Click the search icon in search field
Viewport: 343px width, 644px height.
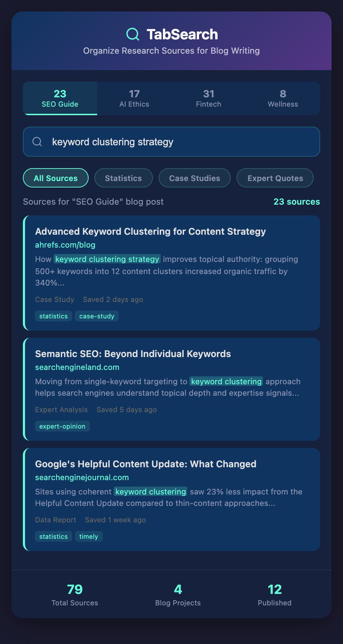[x=37, y=142]
